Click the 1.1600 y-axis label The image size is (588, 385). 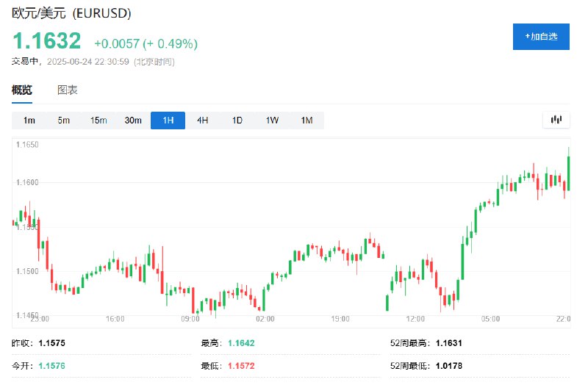click(27, 182)
